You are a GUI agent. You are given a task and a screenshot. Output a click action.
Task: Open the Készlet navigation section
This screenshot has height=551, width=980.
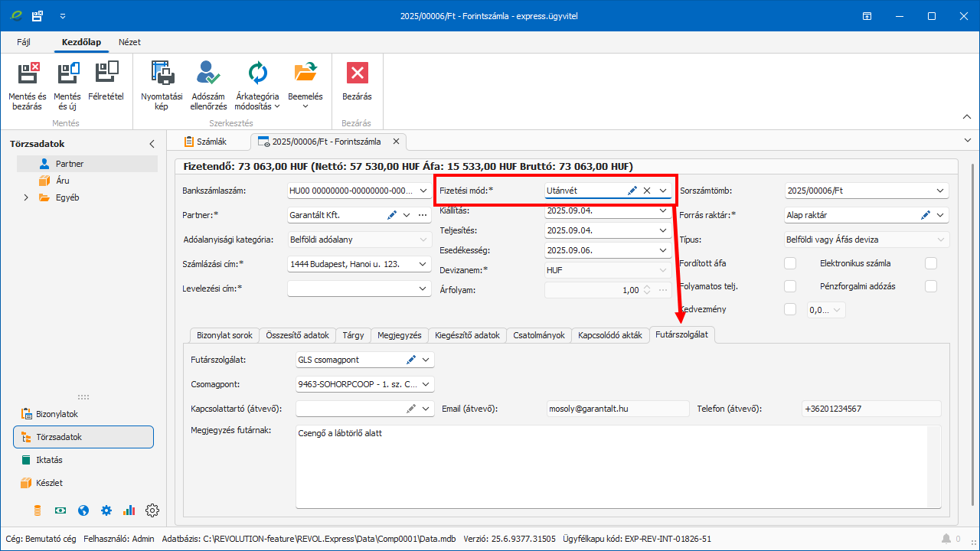[49, 483]
